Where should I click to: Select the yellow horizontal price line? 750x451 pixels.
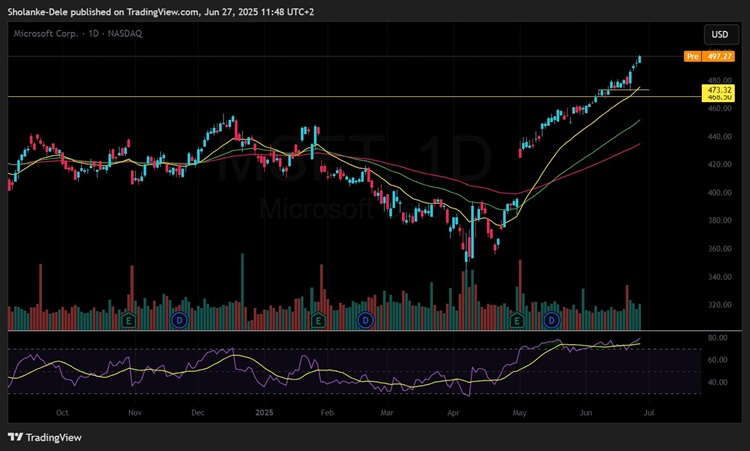point(354,97)
